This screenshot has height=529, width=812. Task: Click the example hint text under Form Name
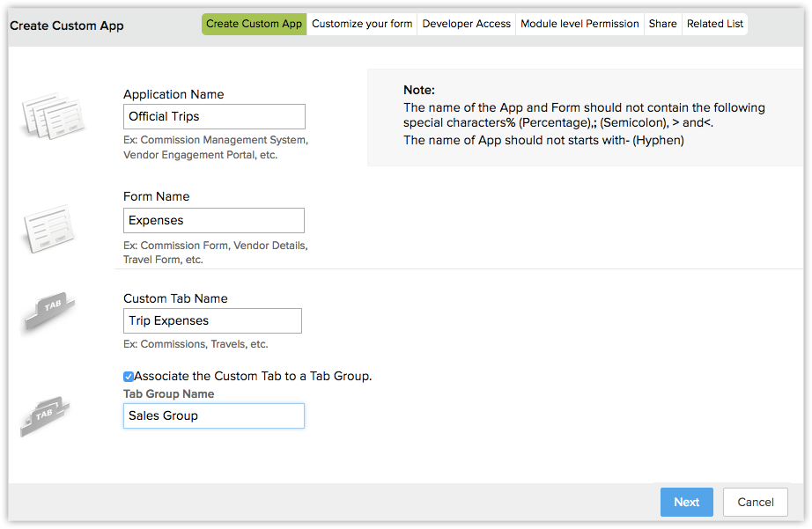215,253
